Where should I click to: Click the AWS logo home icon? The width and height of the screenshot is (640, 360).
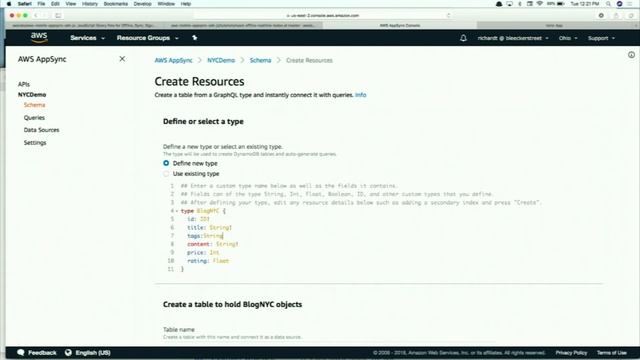[x=39, y=38]
